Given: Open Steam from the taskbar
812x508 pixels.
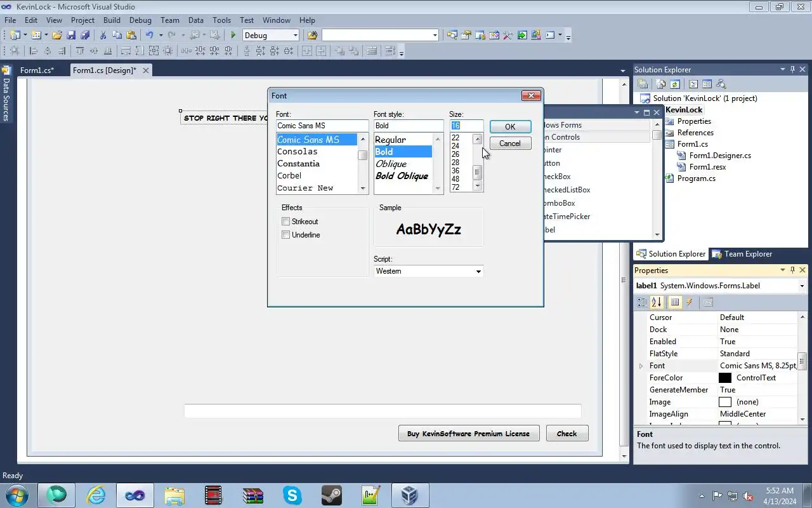Looking at the screenshot, I should coord(332,495).
